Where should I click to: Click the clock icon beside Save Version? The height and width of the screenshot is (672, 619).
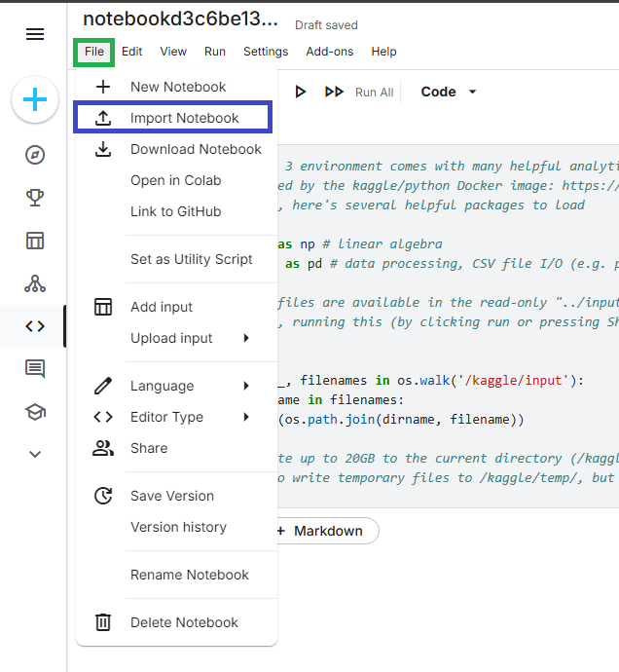pos(103,496)
